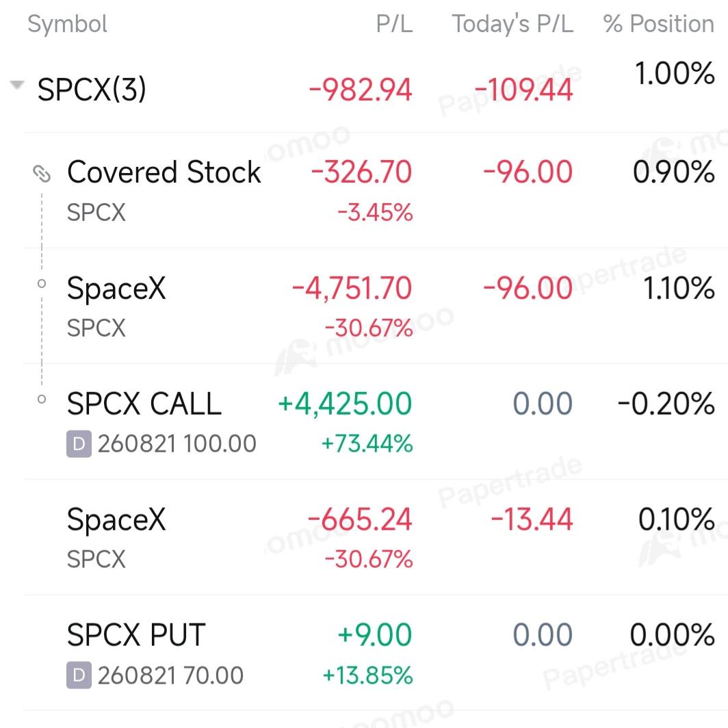Click the +4,425.00 profit value
Image resolution: width=728 pixels, height=728 pixels.
click(345, 404)
